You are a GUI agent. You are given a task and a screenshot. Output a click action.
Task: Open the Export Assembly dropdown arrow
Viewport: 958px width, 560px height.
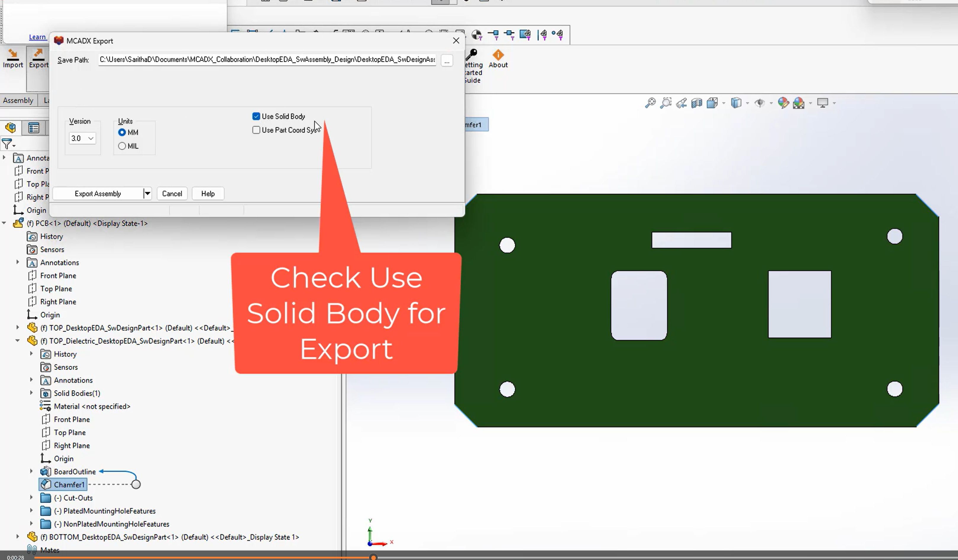(x=147, y=193)
